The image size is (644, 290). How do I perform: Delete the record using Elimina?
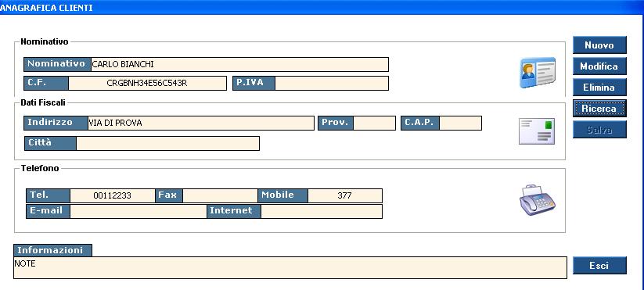[x=599, y=88]
